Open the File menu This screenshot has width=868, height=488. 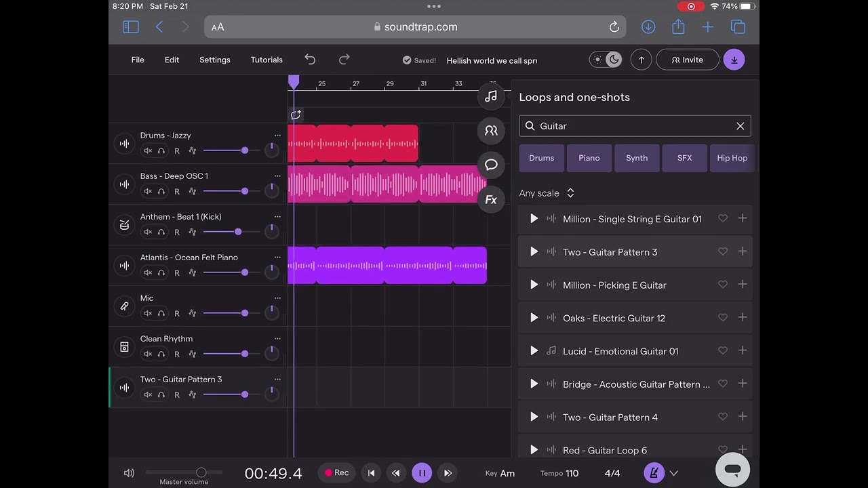coord(138,60)
